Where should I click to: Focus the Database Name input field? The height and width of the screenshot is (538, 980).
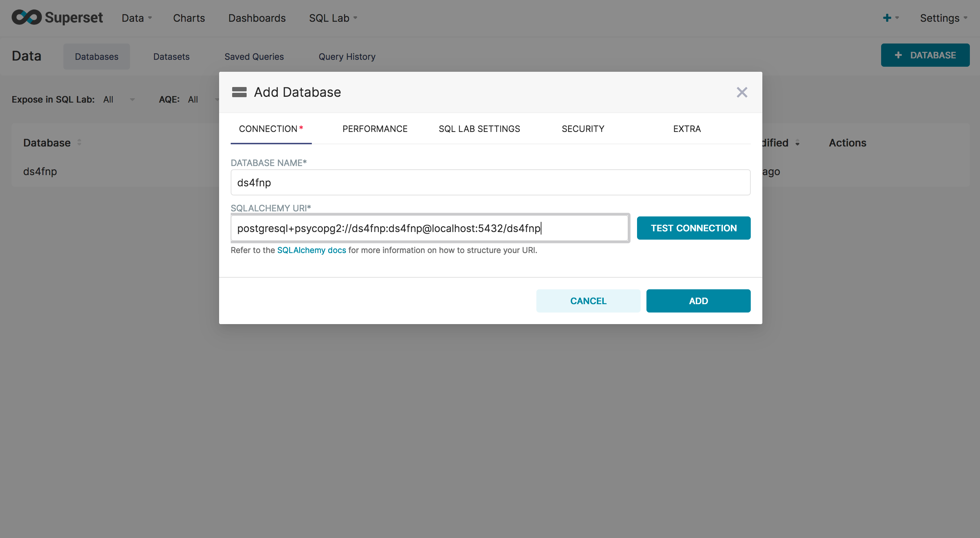[490, 183]
